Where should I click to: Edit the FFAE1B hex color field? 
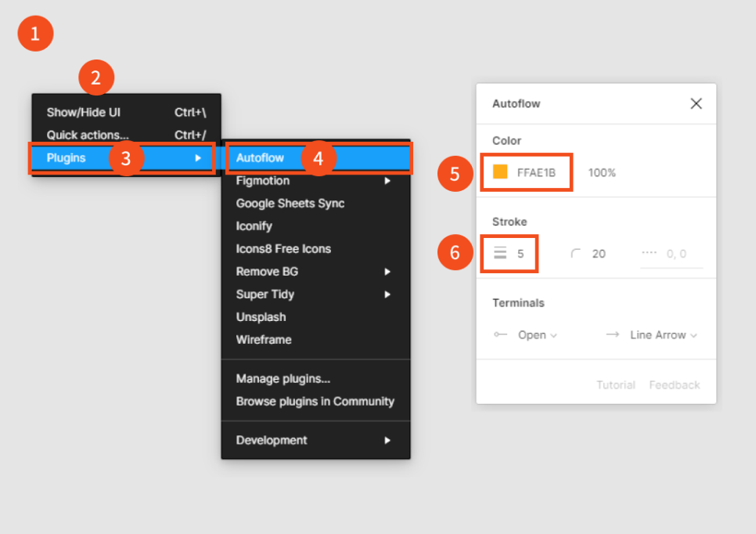coord(536,173)
